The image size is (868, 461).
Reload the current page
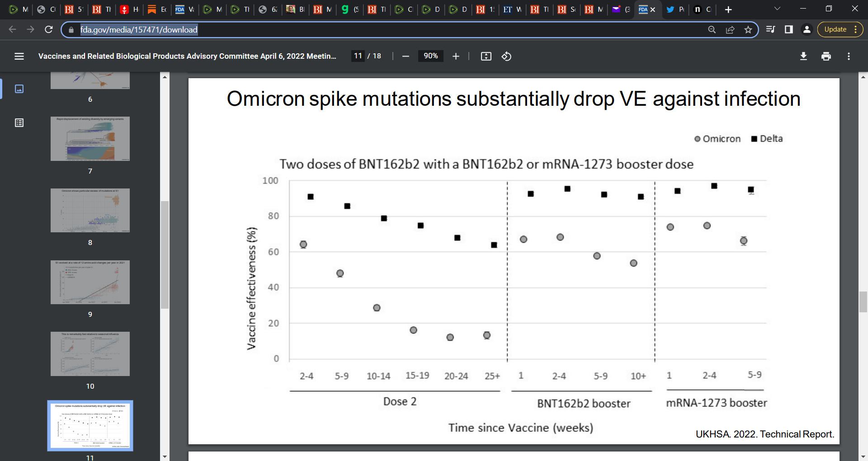[x=49, y=29]
